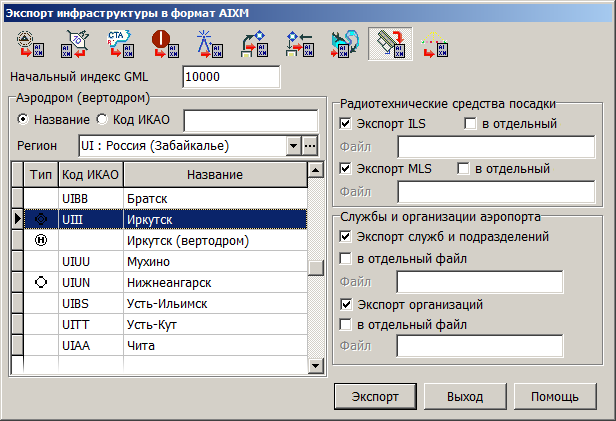This screenshot has width=616, height=421.
Task: Click the airport type symbol in Иркутск row
Action: (x=41, y=219)
